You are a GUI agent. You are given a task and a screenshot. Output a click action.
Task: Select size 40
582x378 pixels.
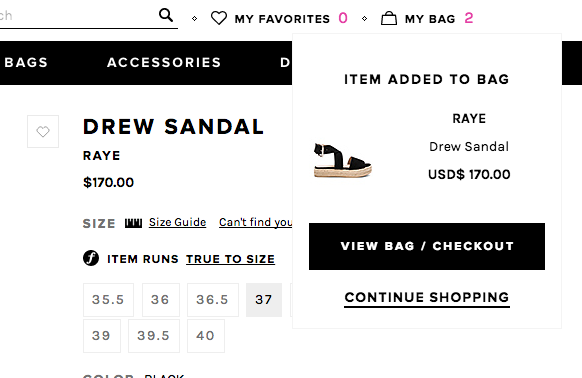click(206, 336)
